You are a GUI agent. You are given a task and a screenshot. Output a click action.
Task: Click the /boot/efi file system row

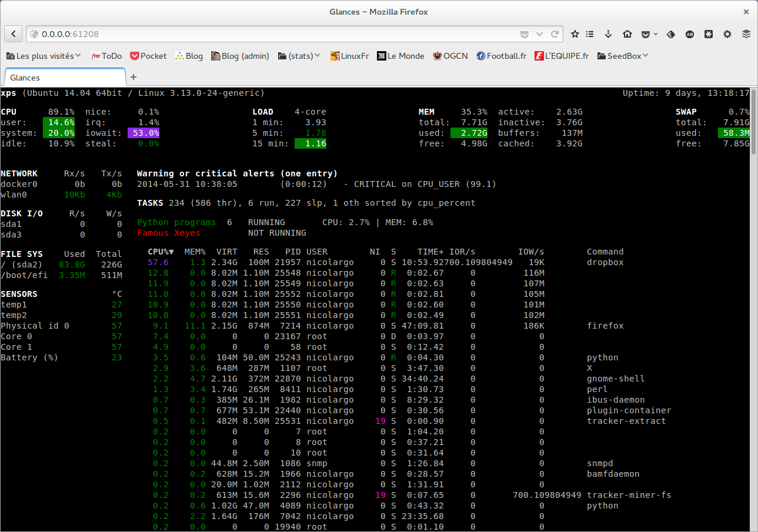[61, 275]
